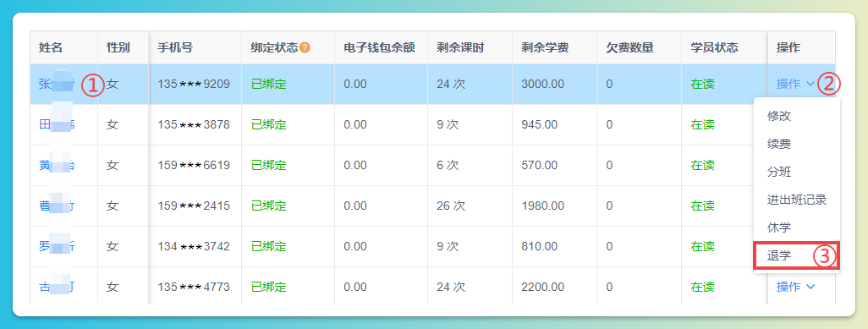This screenshot has width=868, height=329.
Task: Click the 性别 column header
Action: (118, 47)
